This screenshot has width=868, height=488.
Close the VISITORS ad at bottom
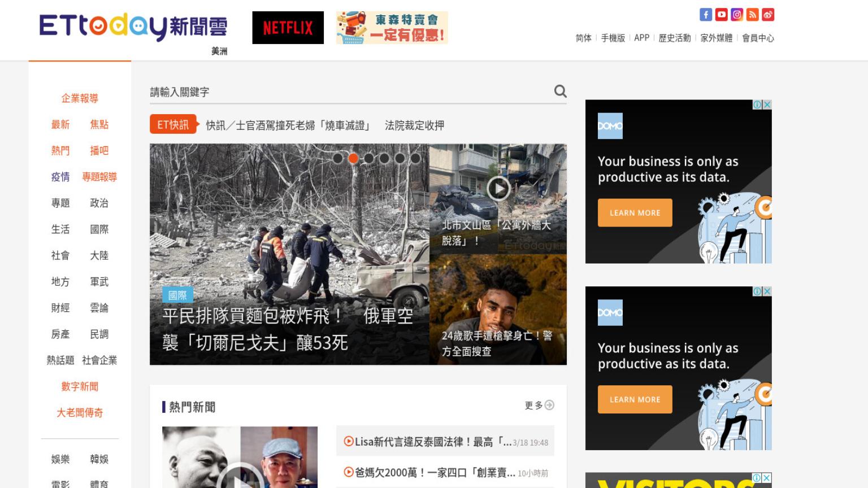click(x=767, y=478)
